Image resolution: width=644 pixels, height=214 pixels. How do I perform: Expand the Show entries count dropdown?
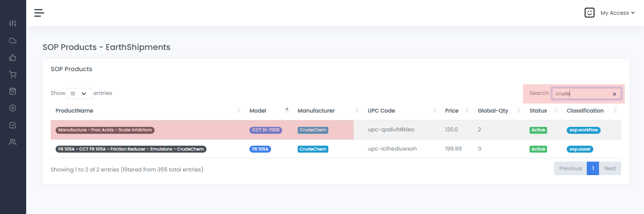(x=79, y=93)
